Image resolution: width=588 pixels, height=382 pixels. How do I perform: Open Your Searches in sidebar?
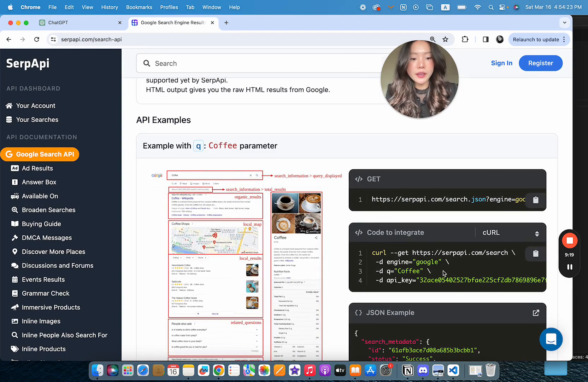click(x=32, y=120)
